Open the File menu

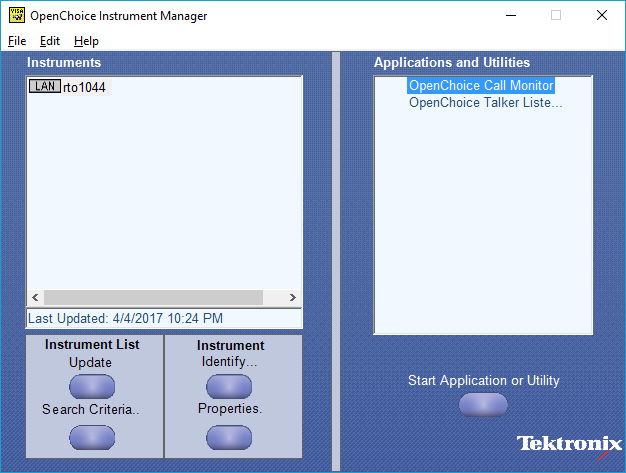pos(17,41)
